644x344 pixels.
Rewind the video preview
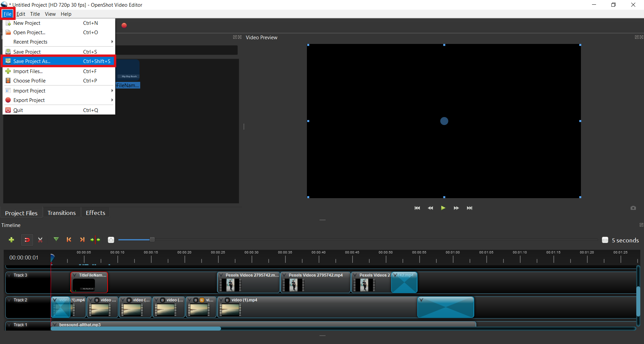point(430,208)
